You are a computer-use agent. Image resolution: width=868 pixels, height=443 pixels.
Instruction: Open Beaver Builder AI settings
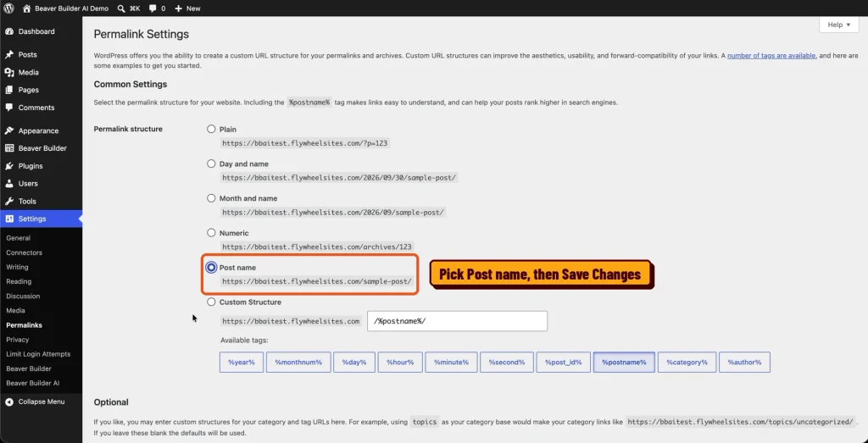[33, 383]
